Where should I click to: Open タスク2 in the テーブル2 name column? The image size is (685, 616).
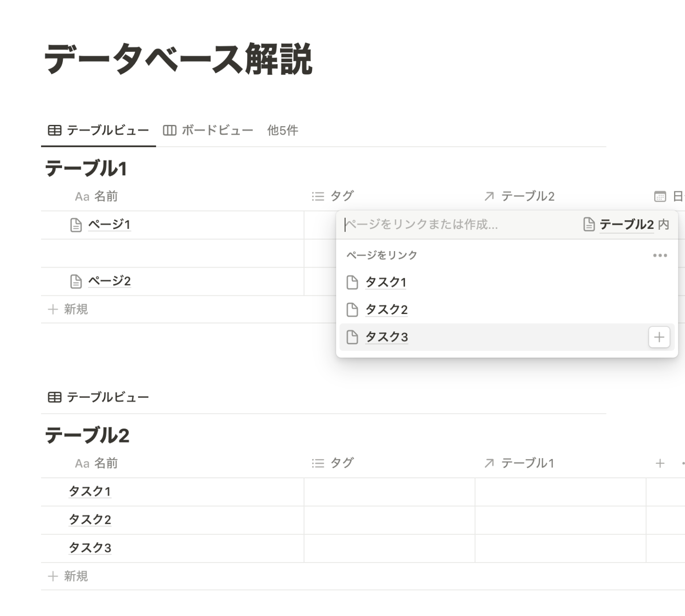coord(90,520)
